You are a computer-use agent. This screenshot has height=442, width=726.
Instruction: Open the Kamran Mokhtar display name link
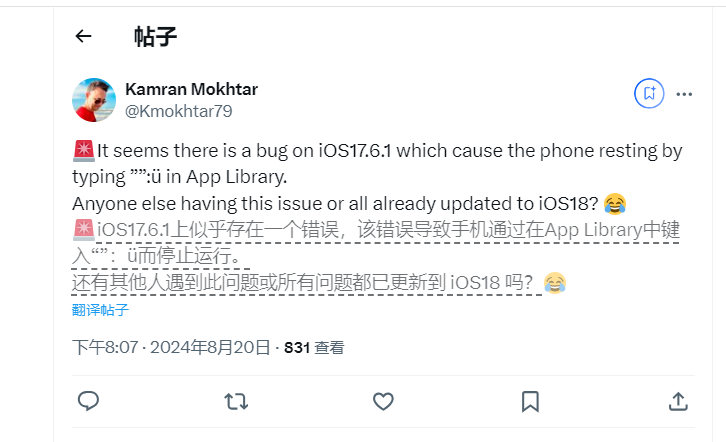tap(191, 89)
